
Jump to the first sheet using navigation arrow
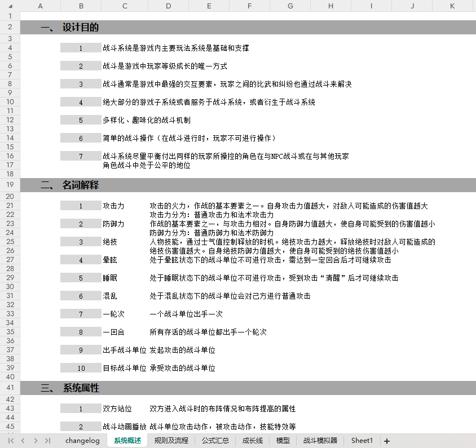tap(11, 441)
